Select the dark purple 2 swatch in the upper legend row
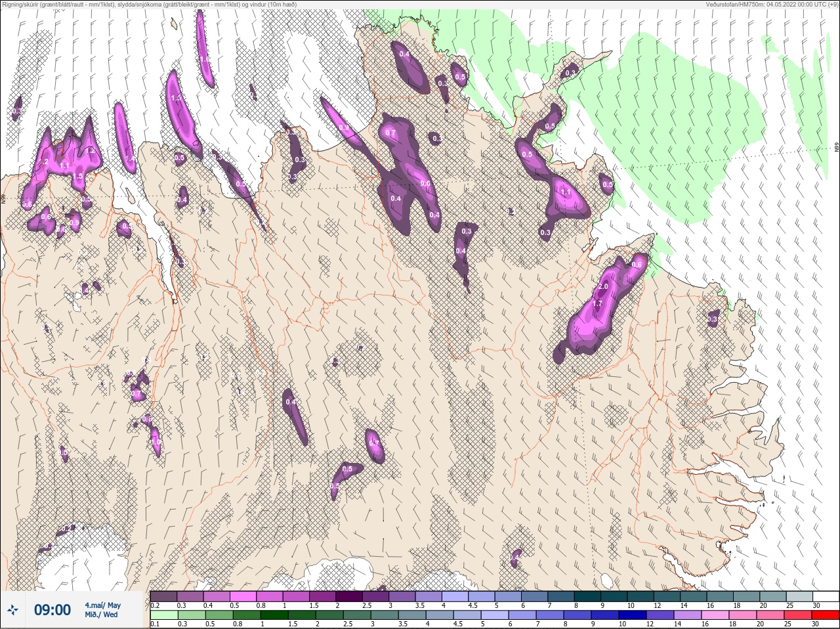This screenshot has width=840, height=629. (x=350, y=596)
